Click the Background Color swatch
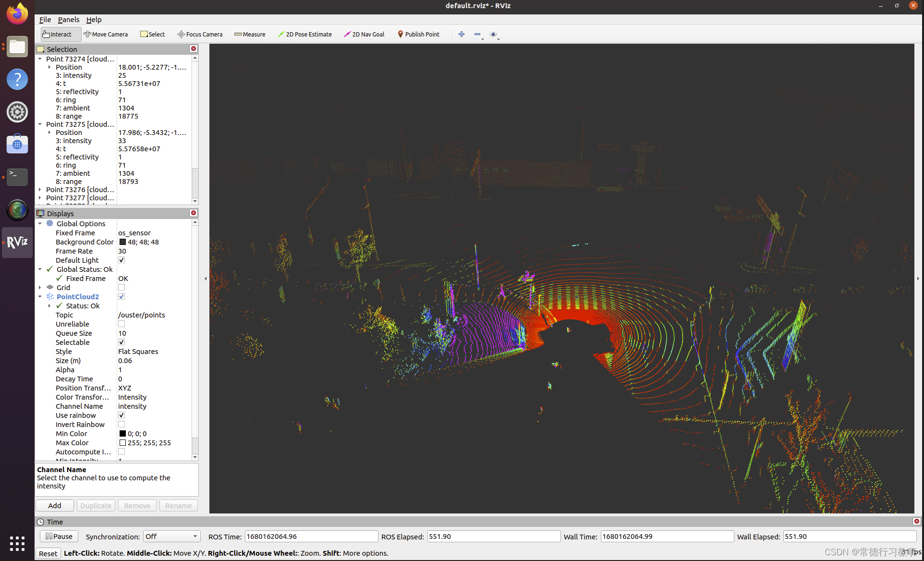The height and width of the screenshot is (561, 924). (x=122, y=242)
